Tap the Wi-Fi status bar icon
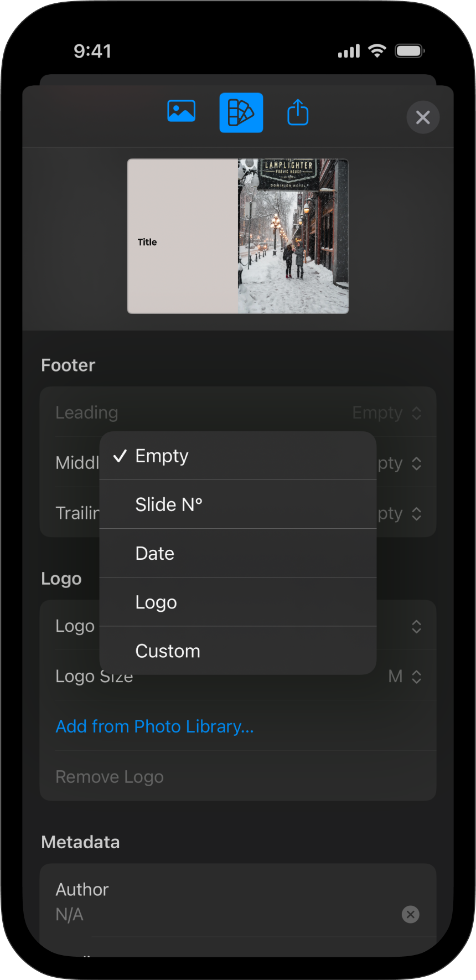This screenshot has width=476, height=980. click(x=377, y=51)
